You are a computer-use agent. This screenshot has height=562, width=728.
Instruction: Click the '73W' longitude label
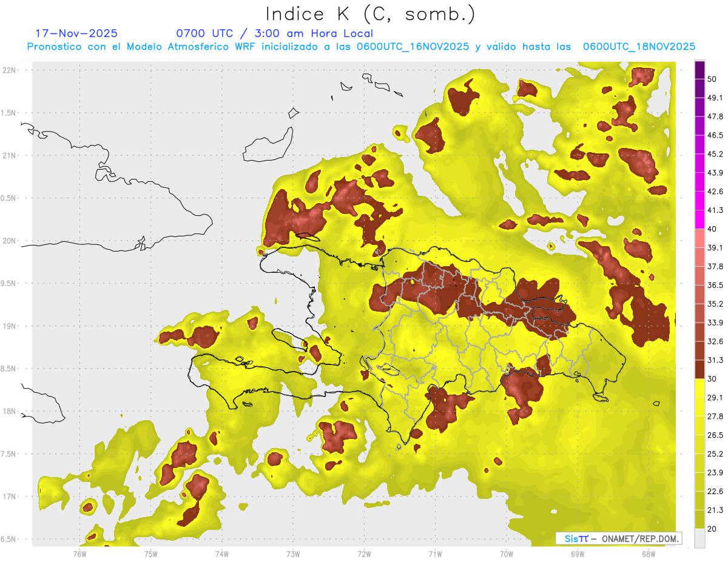[x=293, y=554]
